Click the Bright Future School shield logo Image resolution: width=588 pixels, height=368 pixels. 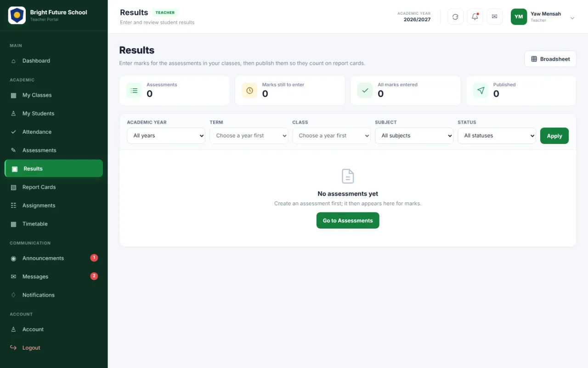pyautogui.click(x=17, y=16)
